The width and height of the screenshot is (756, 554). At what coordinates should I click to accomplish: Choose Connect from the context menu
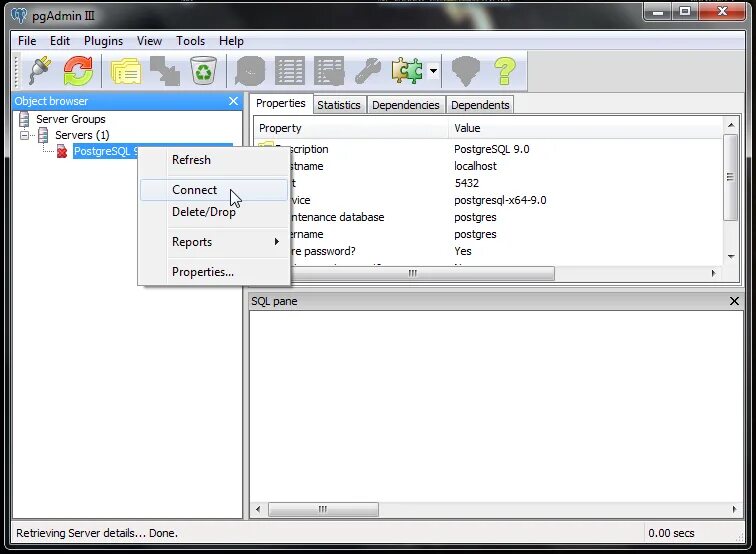point(214,189)
